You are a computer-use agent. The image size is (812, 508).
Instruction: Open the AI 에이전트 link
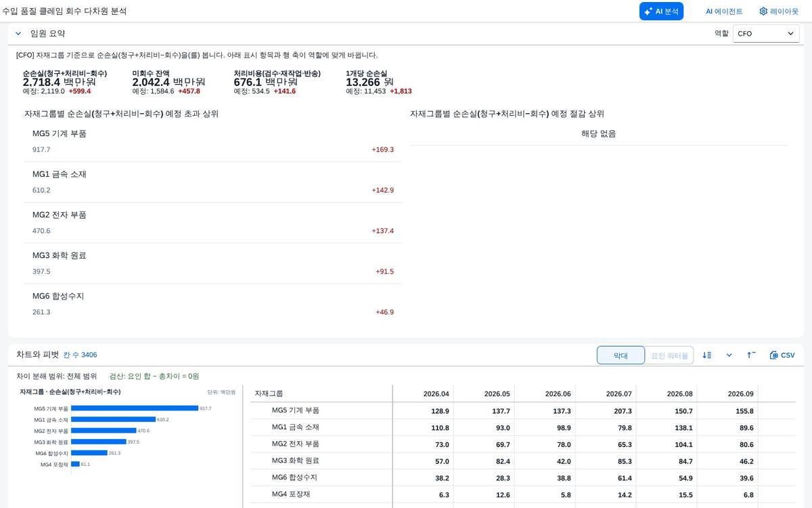tap(724, 12)
